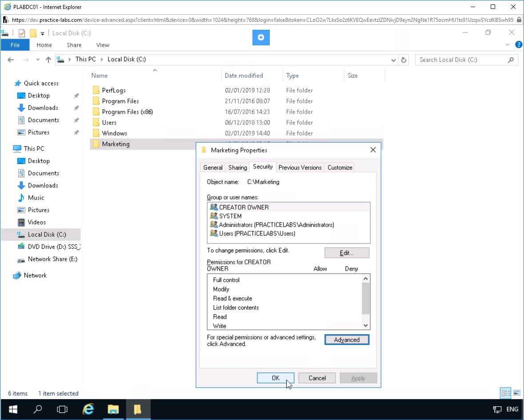The width and height of the screenshot is (524, 420).
Task: Open Network Share (E:) in navigation pane
Action: [52, 259]
